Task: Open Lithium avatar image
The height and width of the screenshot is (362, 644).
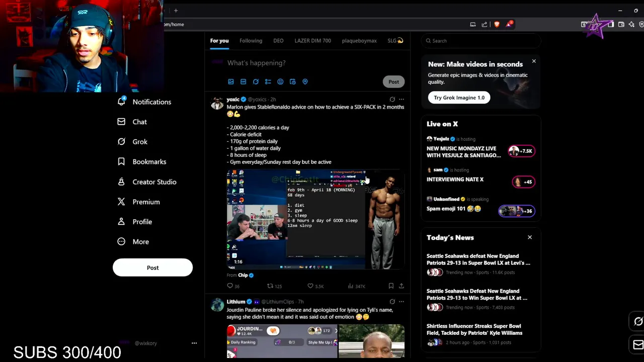Action: tap(217, 305)
